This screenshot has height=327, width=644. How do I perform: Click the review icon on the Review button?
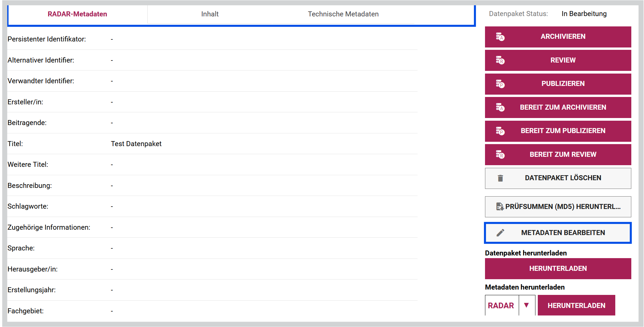coord(500,60)
